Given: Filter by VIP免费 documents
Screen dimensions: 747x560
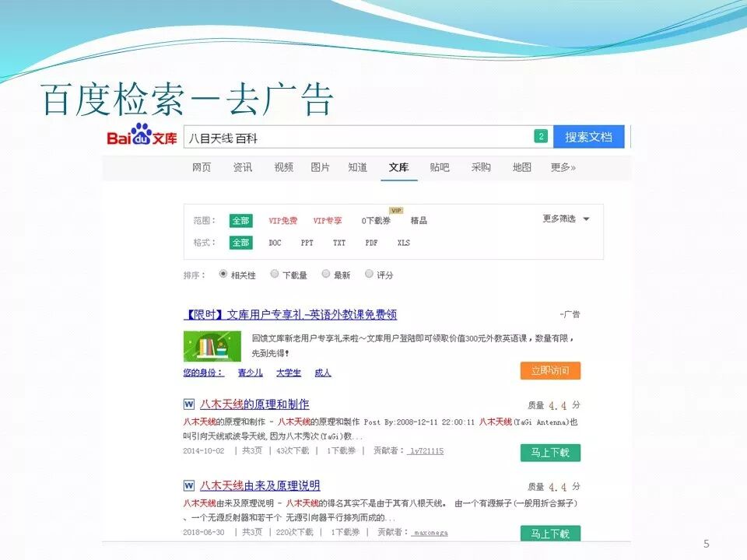Looking at the screenshot, I should click(282, 220).
